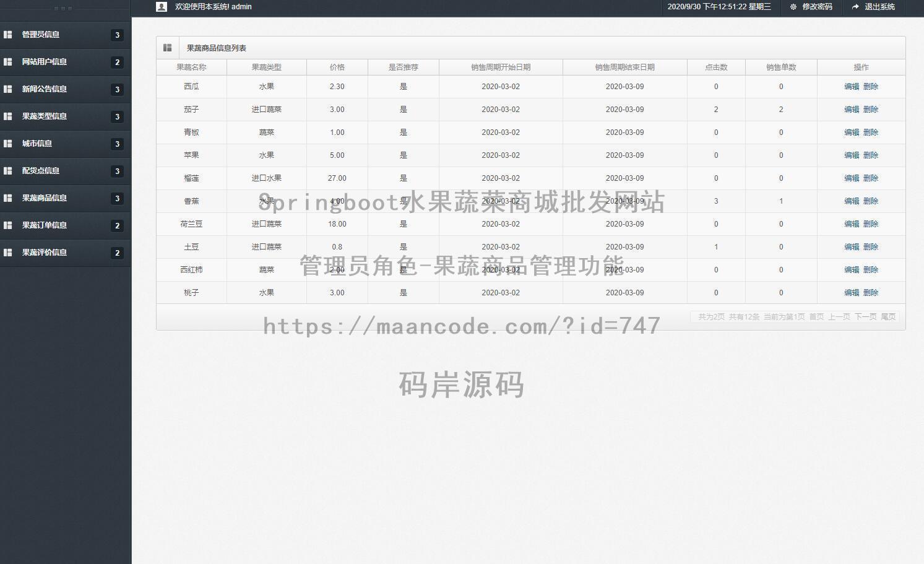Click the 修改密码 gear icon
This screenshot has width=924, height=564.
(793, 7)
